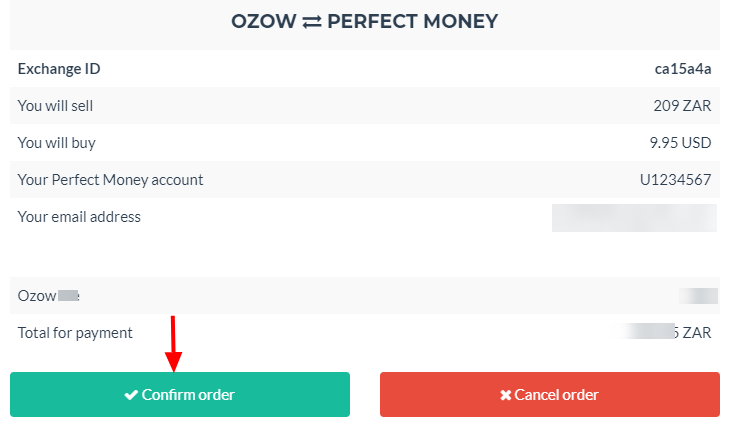
Task: Click the checkmark icon on Confirm order
Action: tap(131, 395)
